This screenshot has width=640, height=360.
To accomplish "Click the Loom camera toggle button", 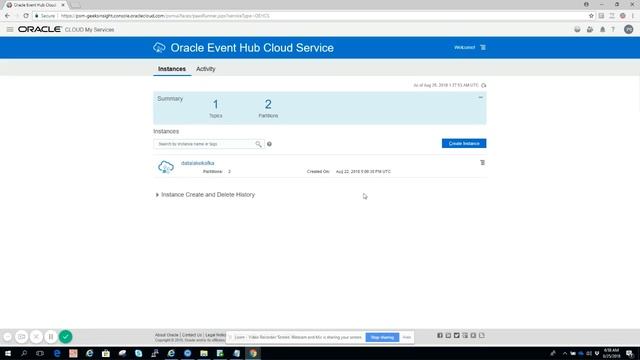I will pyautogui.click(x=21, y=337).
